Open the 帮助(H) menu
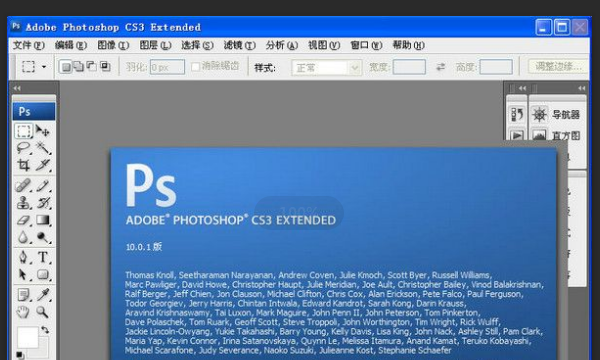The width and height of the screenshot is (600, 360). pyautogui.click(x=408, y=45)
